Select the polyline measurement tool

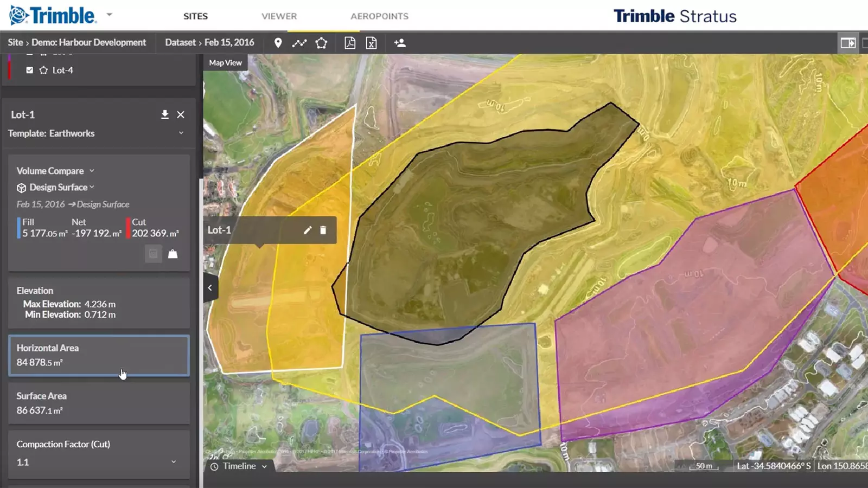point(299,43)
